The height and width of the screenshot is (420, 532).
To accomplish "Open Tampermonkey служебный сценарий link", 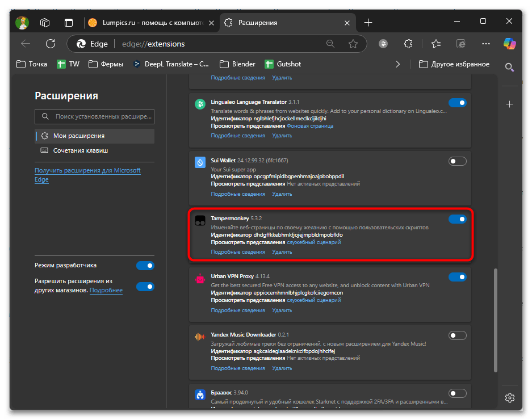I will click(x=314, y=242).
